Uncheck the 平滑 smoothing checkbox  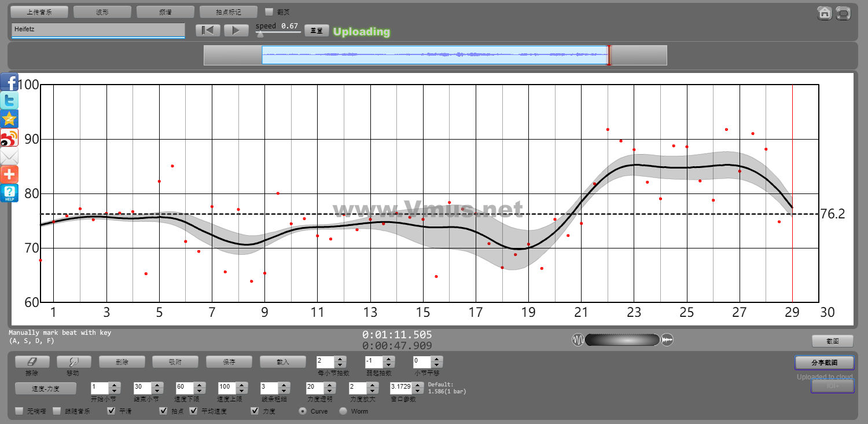tap(112, 411)
